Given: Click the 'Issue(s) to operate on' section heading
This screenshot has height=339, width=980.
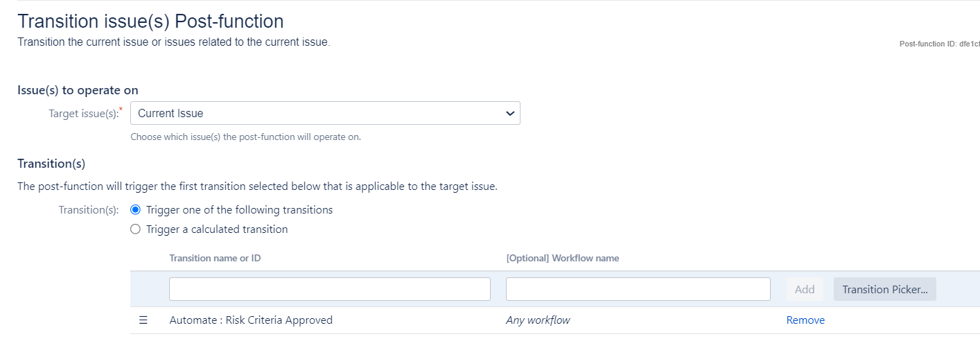Looking at the screenshot, I should click(x=78, y=90).
